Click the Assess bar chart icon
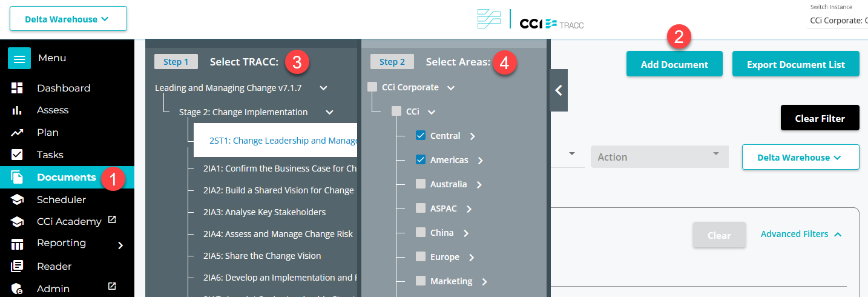 pos(17,110)
